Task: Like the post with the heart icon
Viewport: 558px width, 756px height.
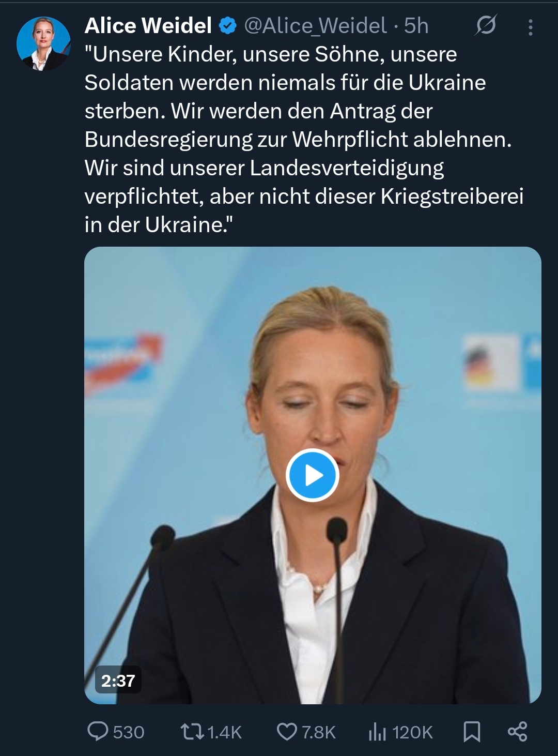Action: [x=287, y=732]
